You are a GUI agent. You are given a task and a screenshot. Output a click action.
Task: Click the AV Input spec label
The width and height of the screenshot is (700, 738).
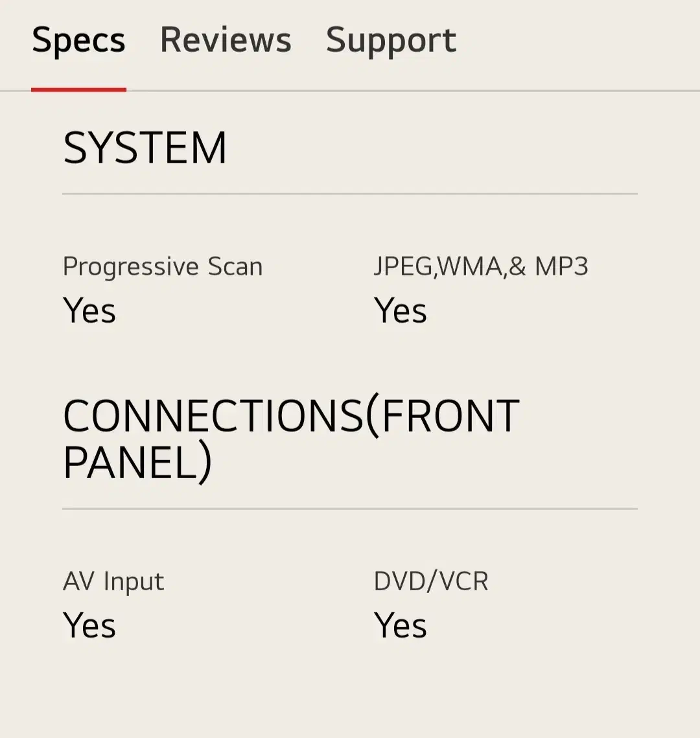pos(113,582)
